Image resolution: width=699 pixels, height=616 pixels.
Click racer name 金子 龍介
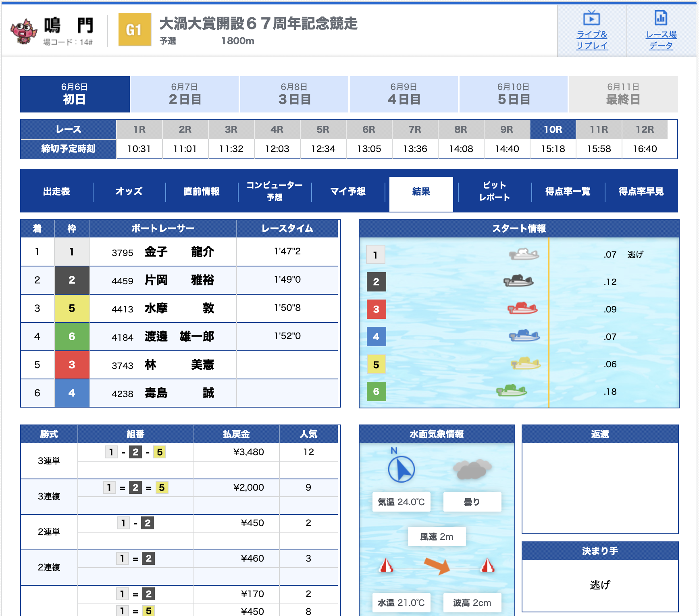pyautogui.click(x=179, y=252)
